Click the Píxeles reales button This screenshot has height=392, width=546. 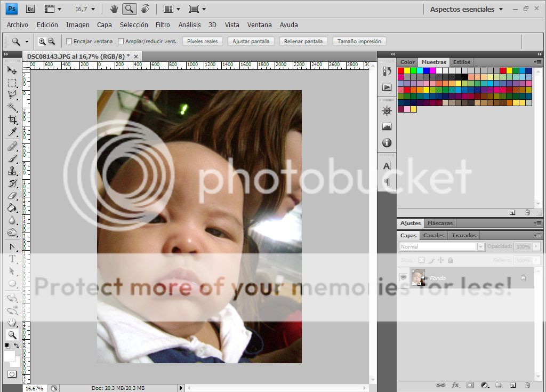(202, 42)
